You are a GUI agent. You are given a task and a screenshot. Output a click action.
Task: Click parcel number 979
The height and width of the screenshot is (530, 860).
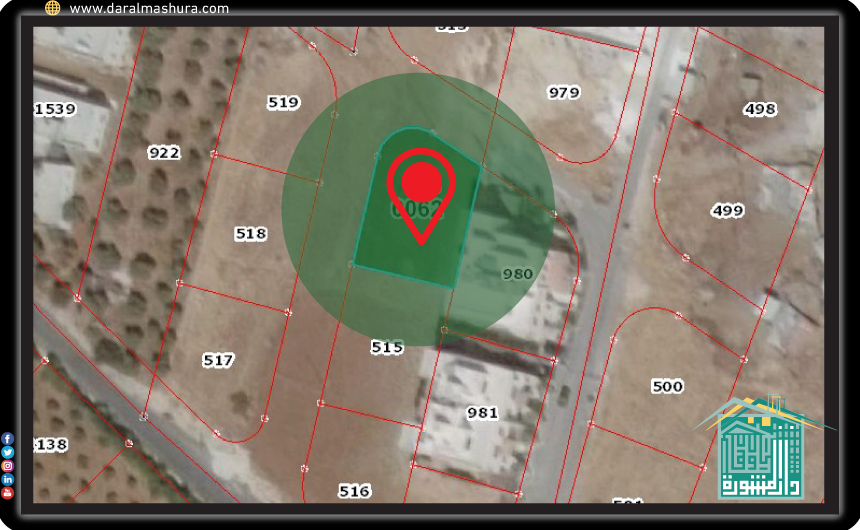(x=564, y=93)
